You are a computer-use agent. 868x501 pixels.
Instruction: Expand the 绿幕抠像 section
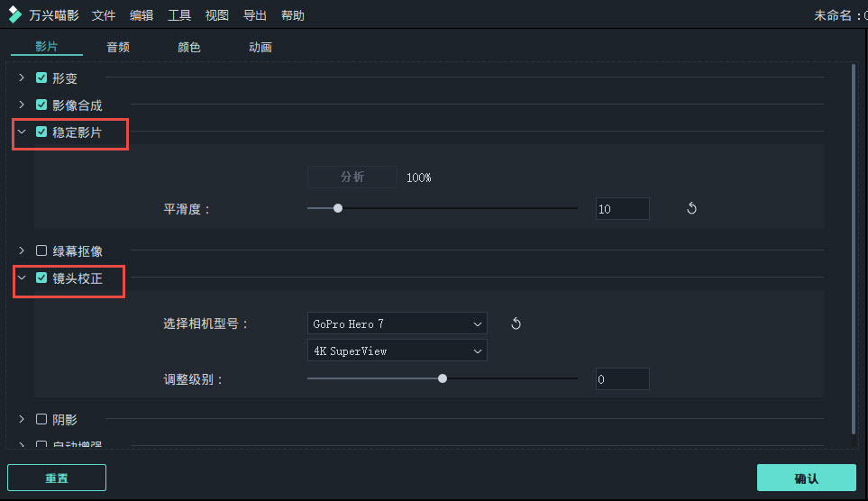tap(22, 250)
